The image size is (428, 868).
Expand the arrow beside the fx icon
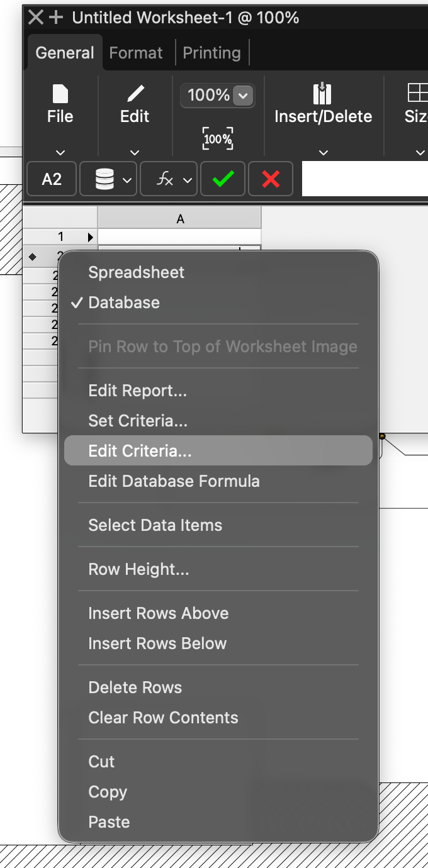pyautogui.click(x=188, y=180)
